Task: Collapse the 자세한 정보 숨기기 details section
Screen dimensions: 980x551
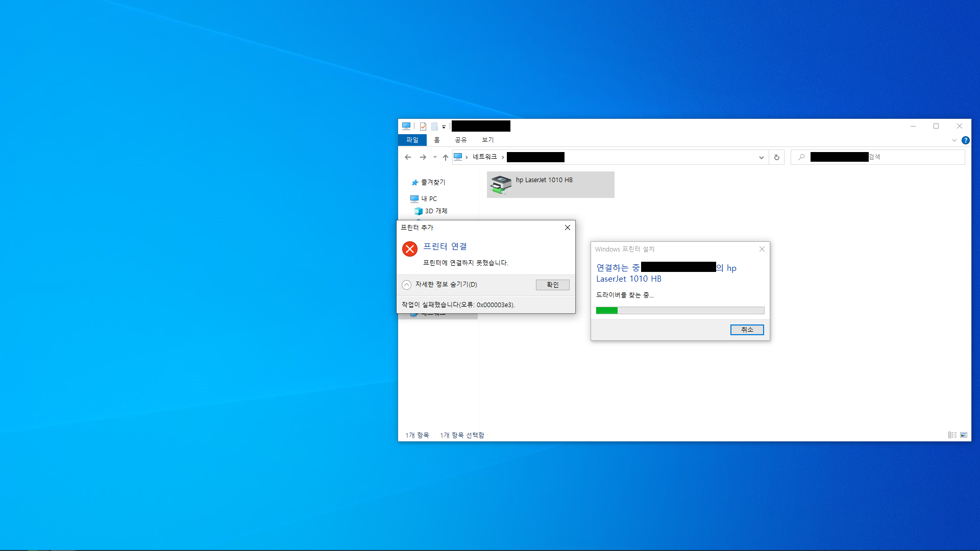Action: click(x=406, y=285)
